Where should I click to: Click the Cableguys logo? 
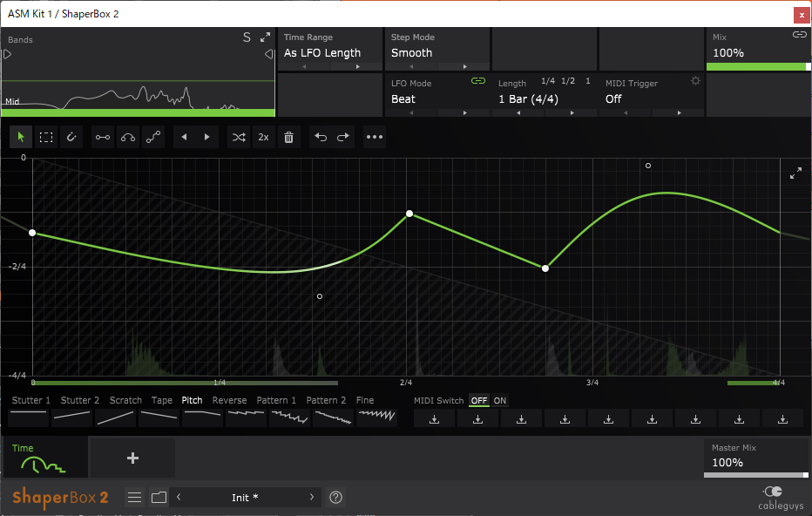(781, 499)
